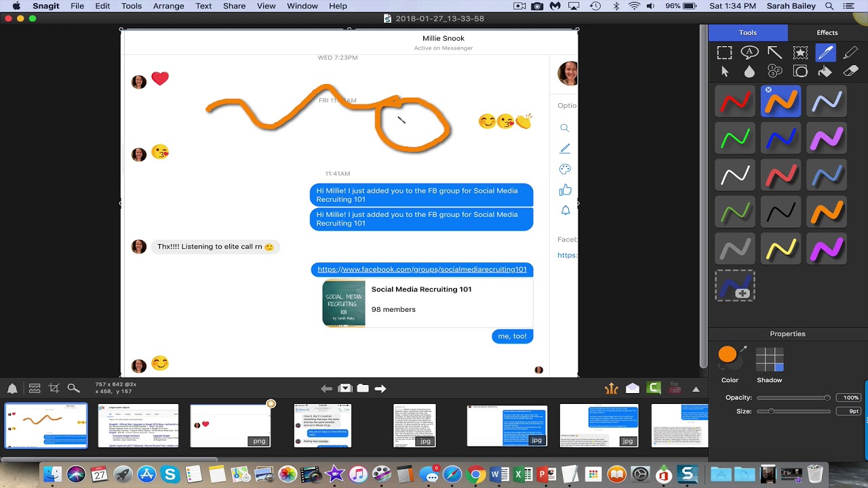Select the Highlighter tool
Viewport: 868px width, 488px height.
coord(850,53)
